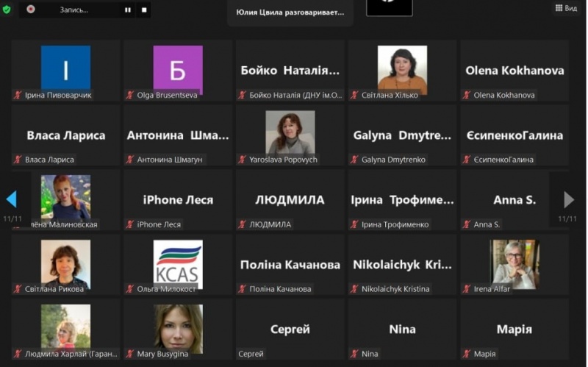Pause the recording
Image resolution: width=588 pixels, height=367 pixels.
click(128, 10)
